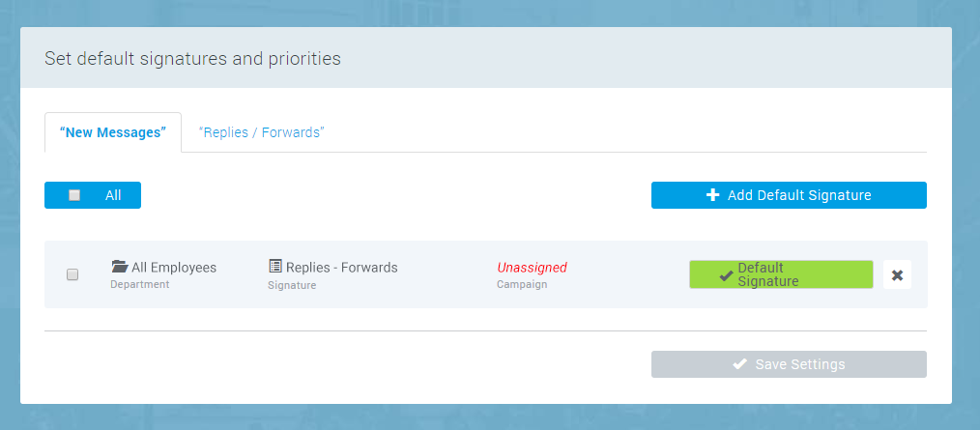Switch to the "New Messages" tab
Screen dimensions: 980x430
tap(113, 132)
